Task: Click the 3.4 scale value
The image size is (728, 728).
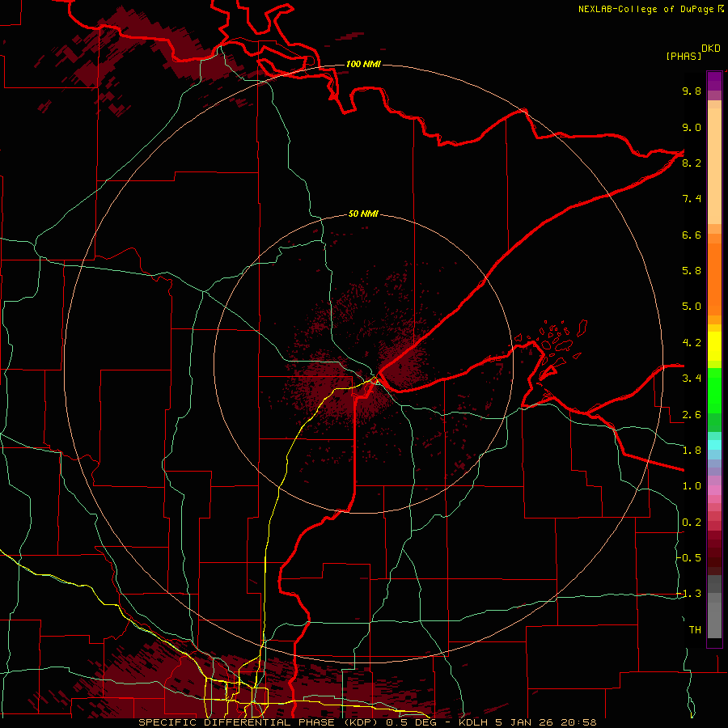Action: click(692, 379)
